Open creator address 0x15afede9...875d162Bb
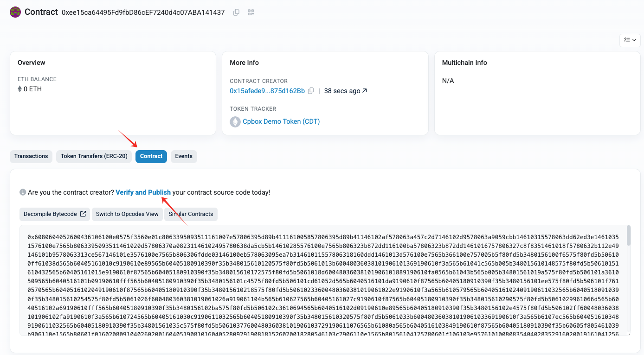This screenshot has width=644, height=355. 267,91
